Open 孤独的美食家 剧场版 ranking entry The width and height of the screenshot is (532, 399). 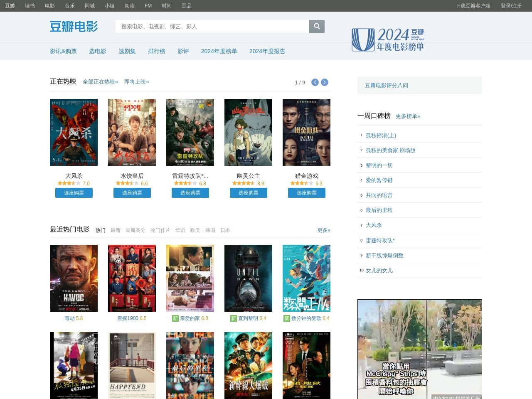pyautogui.click(x=391, y=150)
